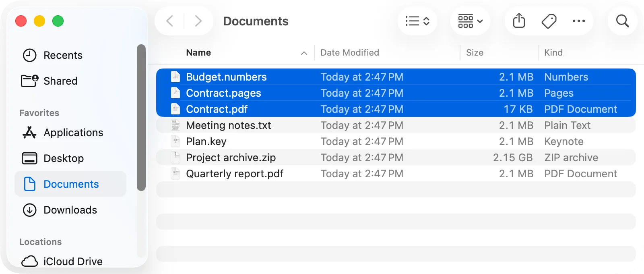644x274 pixels.
Task: Click the Favorites section heading
Action: 39,113
